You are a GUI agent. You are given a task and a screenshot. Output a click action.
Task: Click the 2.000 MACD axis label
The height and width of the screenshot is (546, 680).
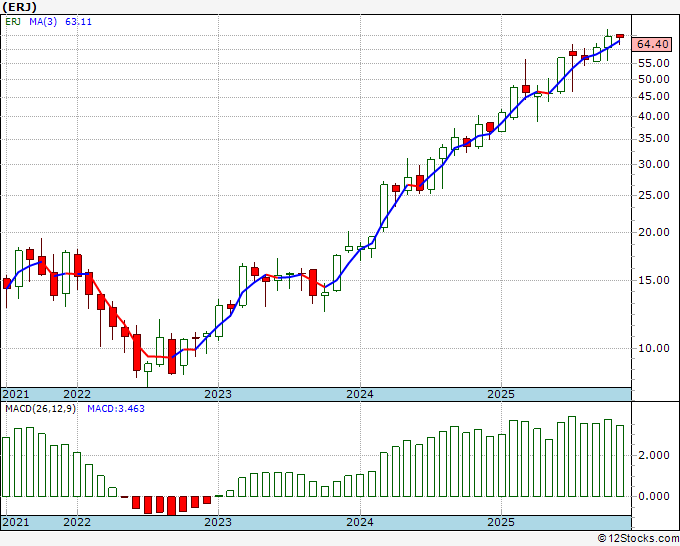654,455
